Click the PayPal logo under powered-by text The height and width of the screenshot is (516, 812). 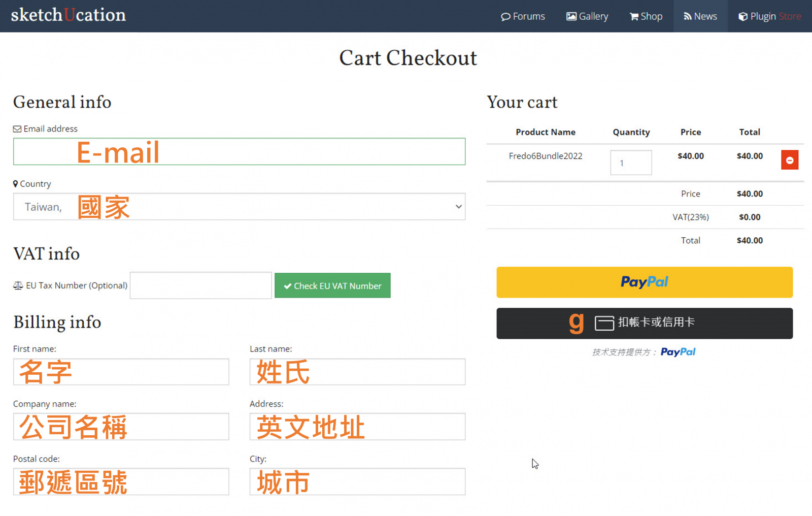point(678,352)
